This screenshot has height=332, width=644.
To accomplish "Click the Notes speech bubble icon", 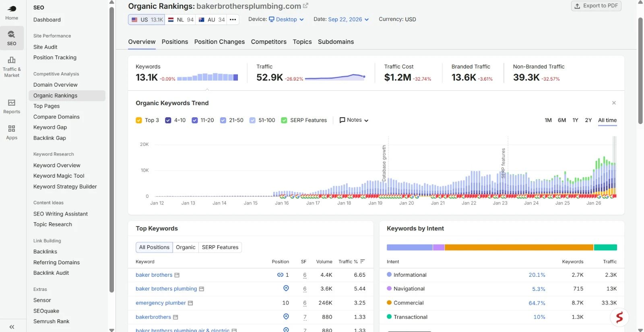I will [343, 120].
